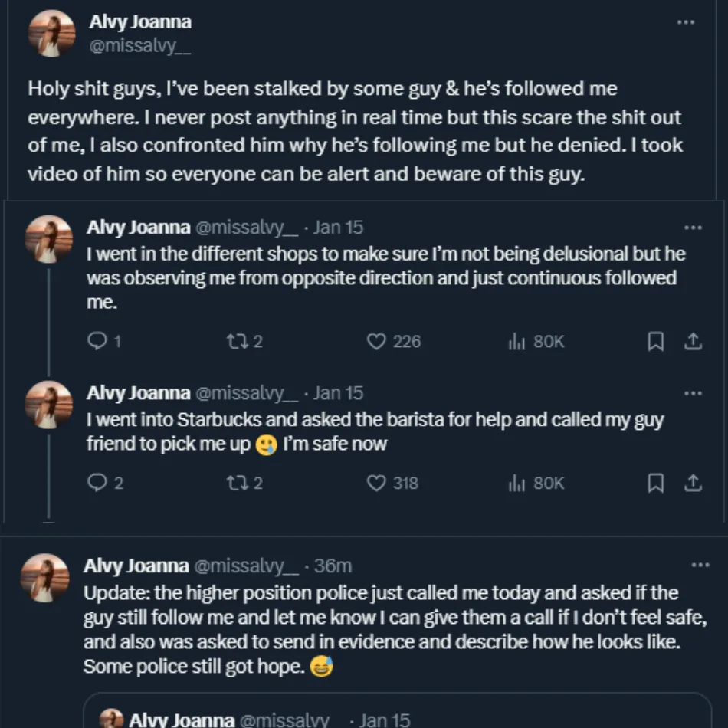This screenshot has height=728, width=728.
Task: Open more options on the main post
Action: 685,22
